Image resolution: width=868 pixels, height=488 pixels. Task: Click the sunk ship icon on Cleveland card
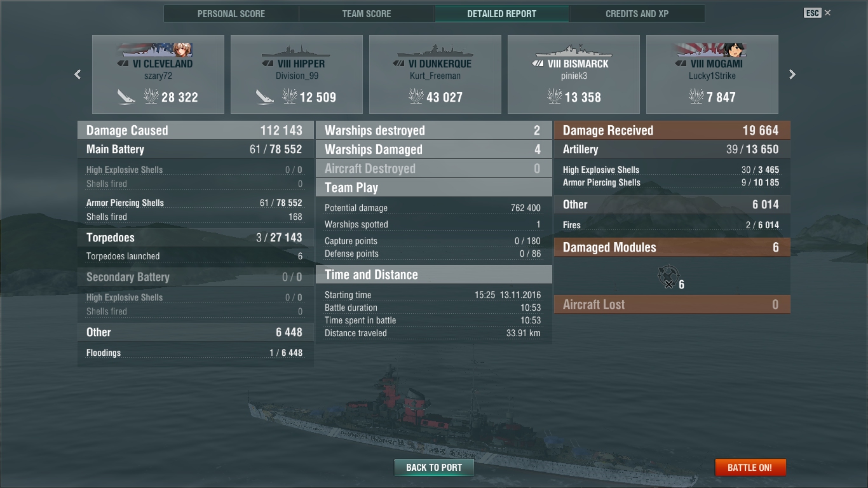(x=126, y=97)
